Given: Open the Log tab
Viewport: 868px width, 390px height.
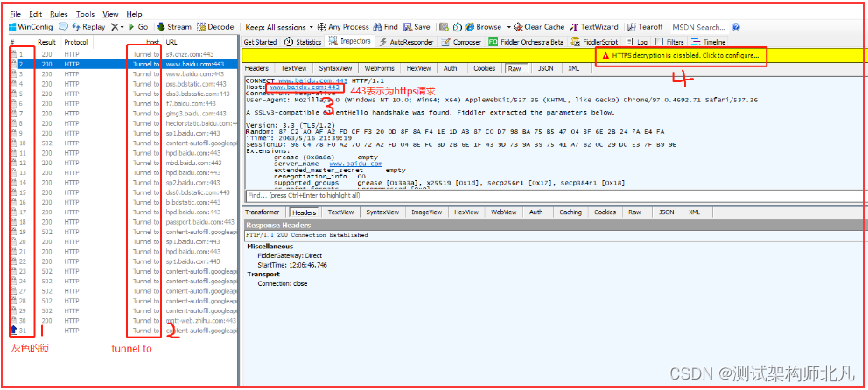Looking at the screenshot, I should tap(636, 42).
